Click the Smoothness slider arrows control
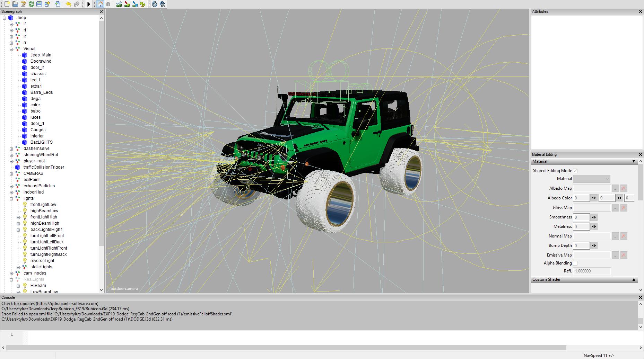644x359 pixels. pos(594,217)
